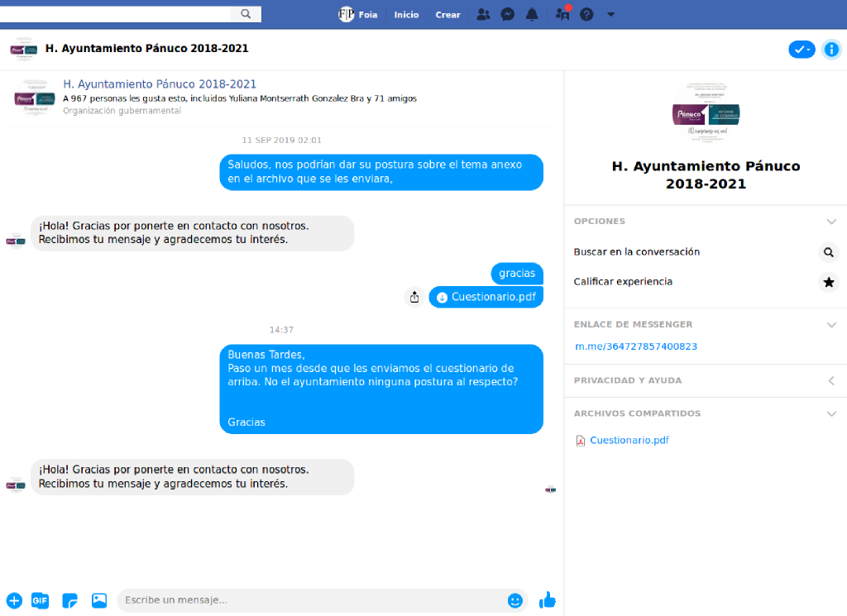
Task: Click the search input field in top bar
Action: tap(115, 13)
